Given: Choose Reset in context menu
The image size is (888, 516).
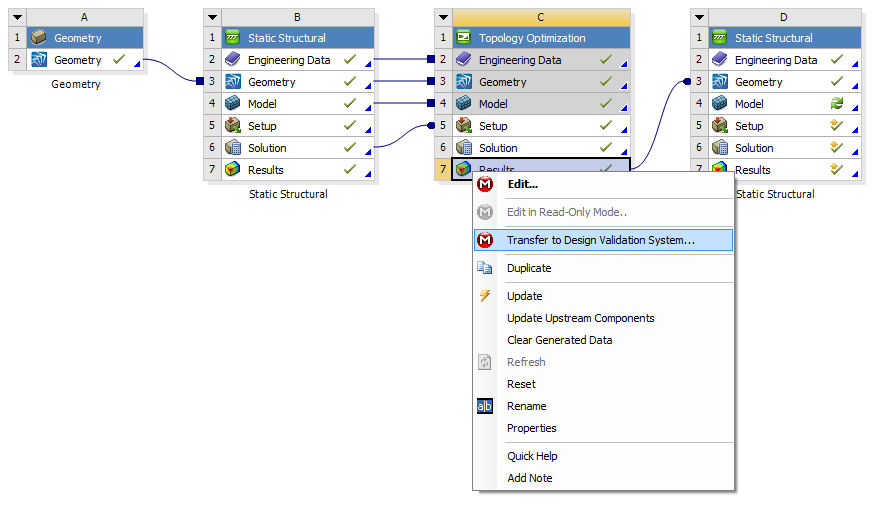Looking at the screenshot, I should [x=603, y=384].
